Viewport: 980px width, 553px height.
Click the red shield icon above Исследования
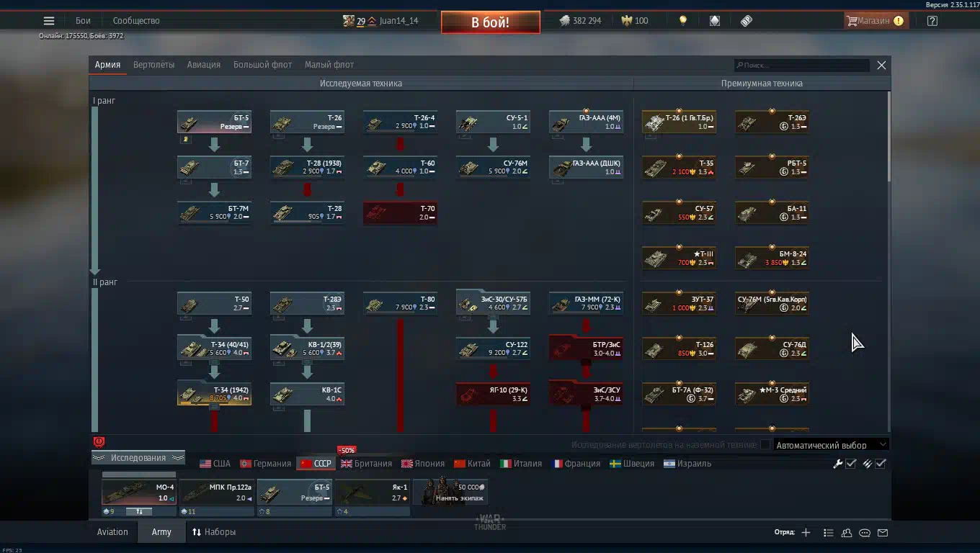pos(99,442)
